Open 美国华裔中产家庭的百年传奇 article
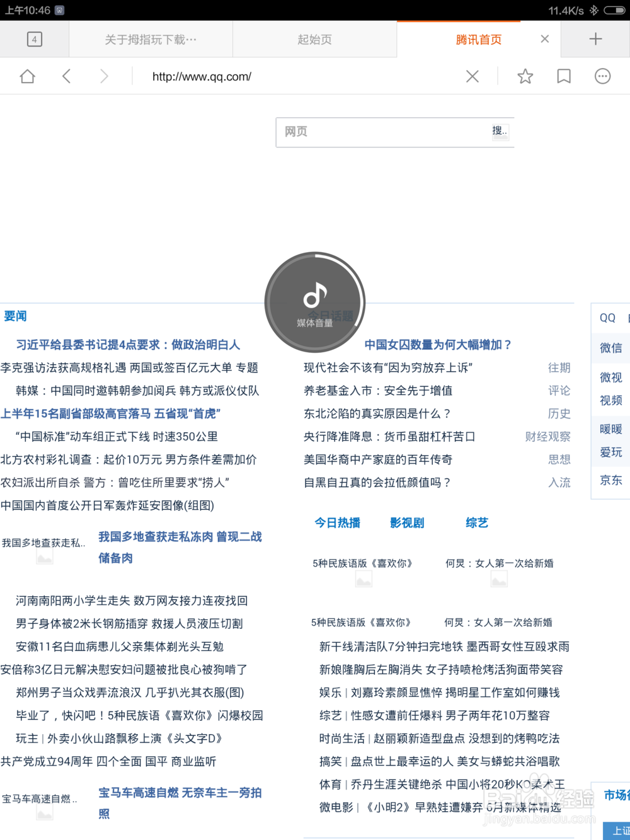630x840 pixels. tap(378, 459)
